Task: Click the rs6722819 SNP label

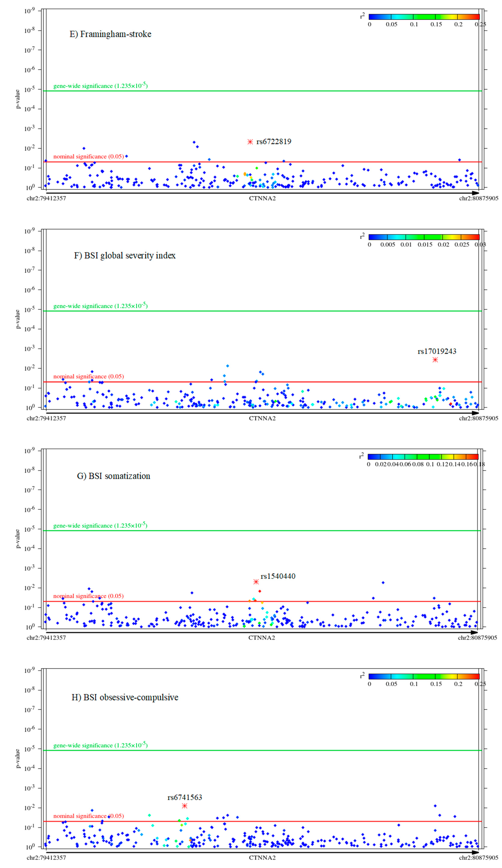Action: coord(274,142)
